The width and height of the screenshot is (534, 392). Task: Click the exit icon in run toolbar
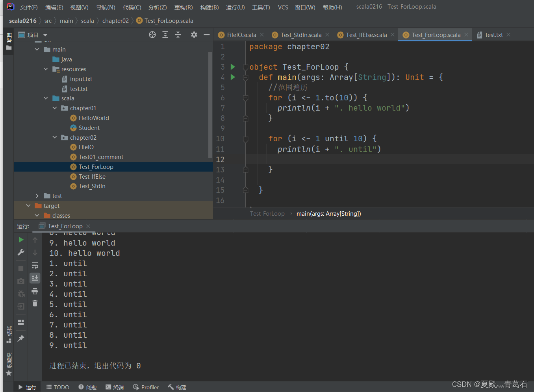pyautogui.click(x=21, y=306)
